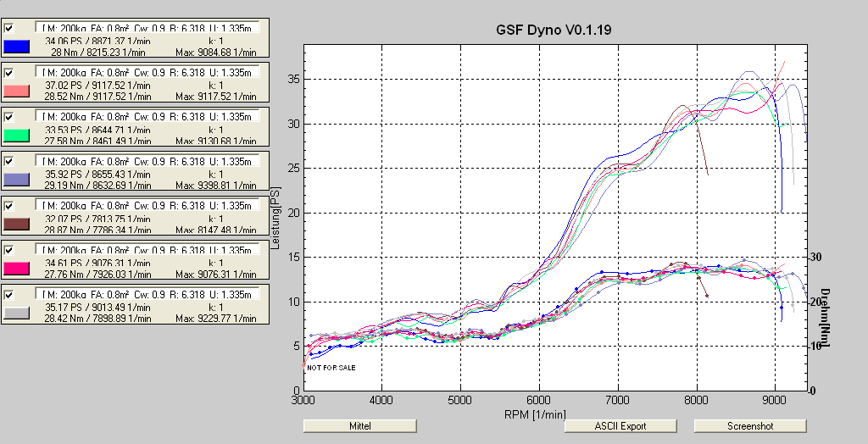Take a chart capture with Screenshot button
868x444 pixels.
(737, 426)
